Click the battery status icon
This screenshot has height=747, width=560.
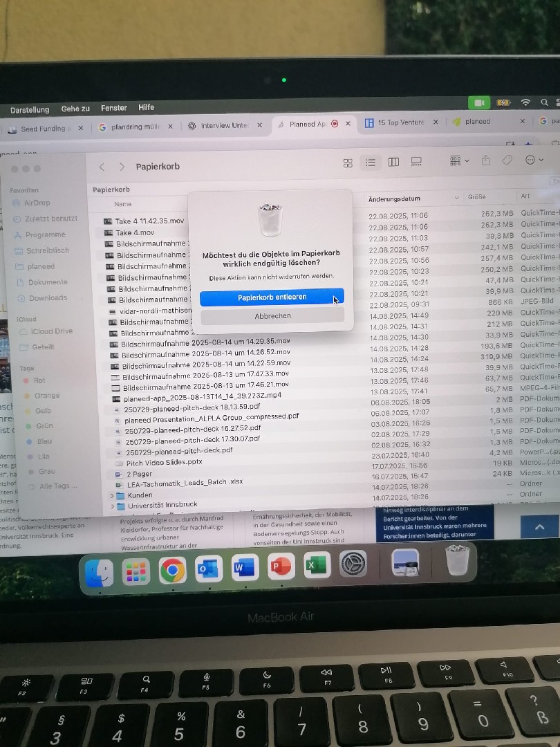coord(504,102)
